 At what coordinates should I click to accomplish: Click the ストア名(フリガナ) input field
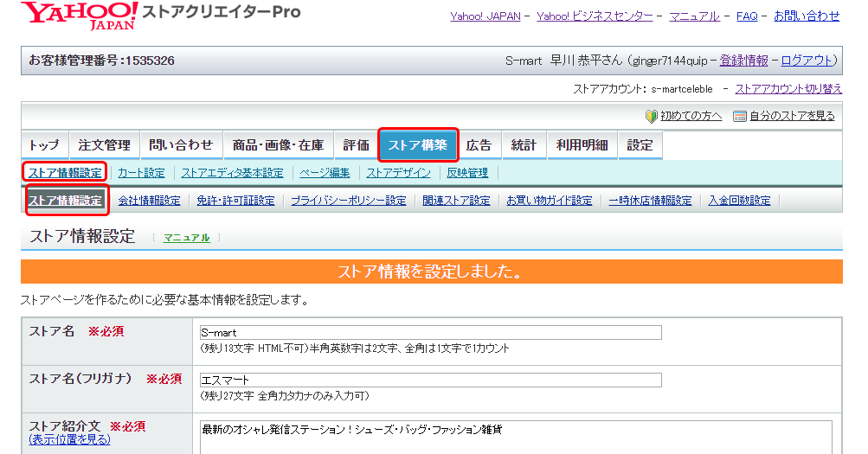coord(430,380)
